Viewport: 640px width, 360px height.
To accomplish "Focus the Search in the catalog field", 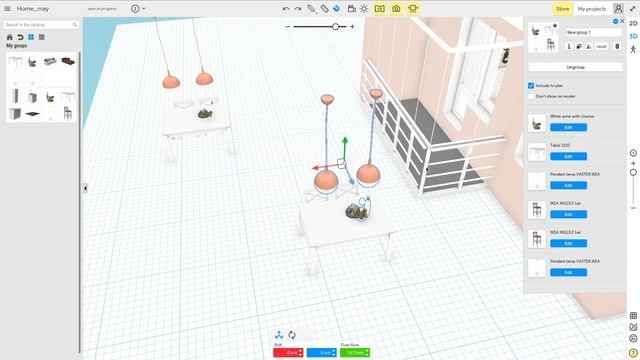I will 41,25.
